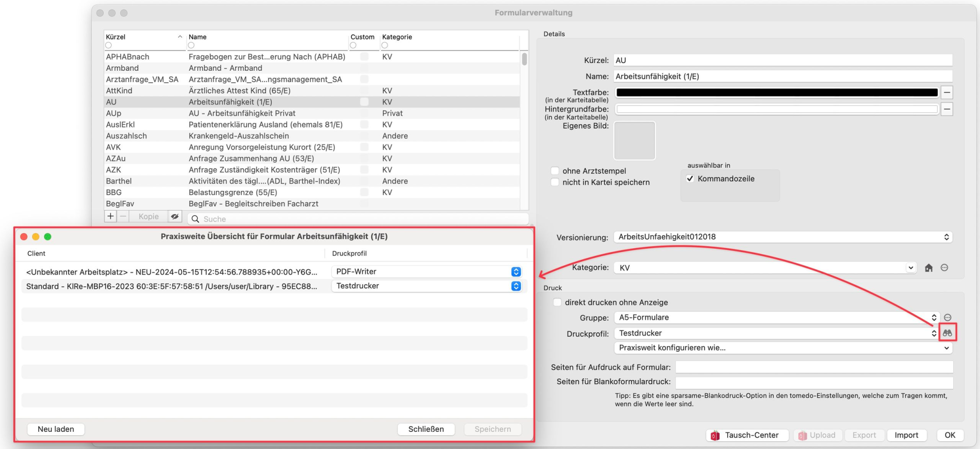Viewport: 980px width, 449px height.
Task: Select the 'AUp' form row
Action: pos(312,113)
